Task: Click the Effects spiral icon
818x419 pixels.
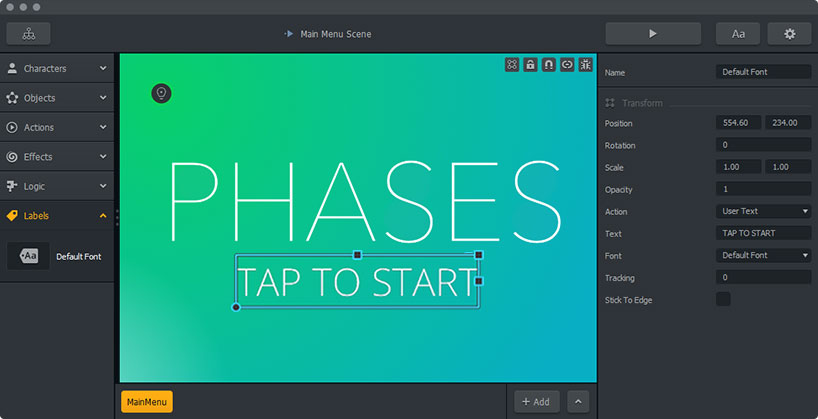Action: (12, 157)
